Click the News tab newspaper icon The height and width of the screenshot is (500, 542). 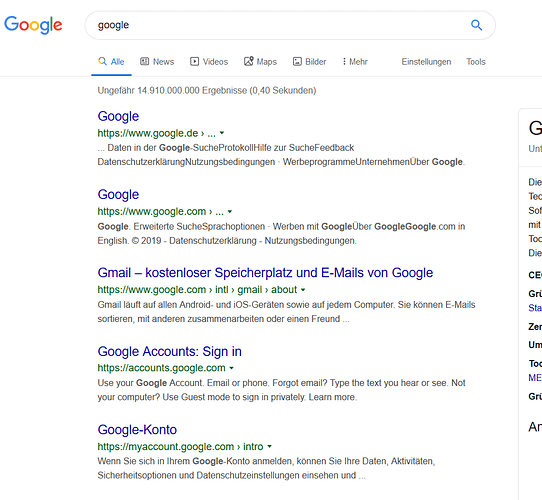[144, 62]
